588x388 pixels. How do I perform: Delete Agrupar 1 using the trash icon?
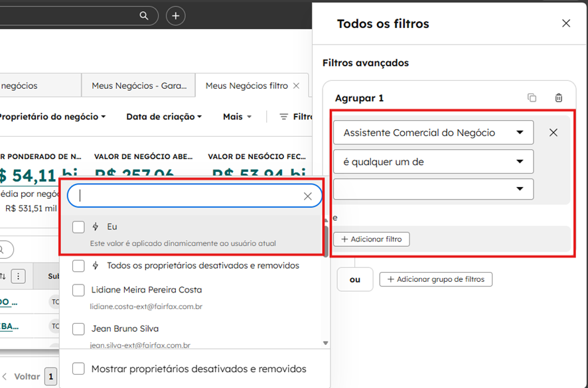pos(559,98)
